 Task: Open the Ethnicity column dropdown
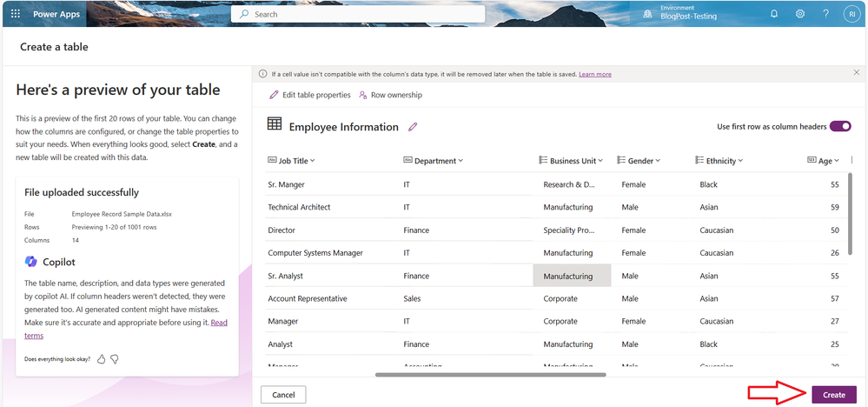(x=740, y=161)
